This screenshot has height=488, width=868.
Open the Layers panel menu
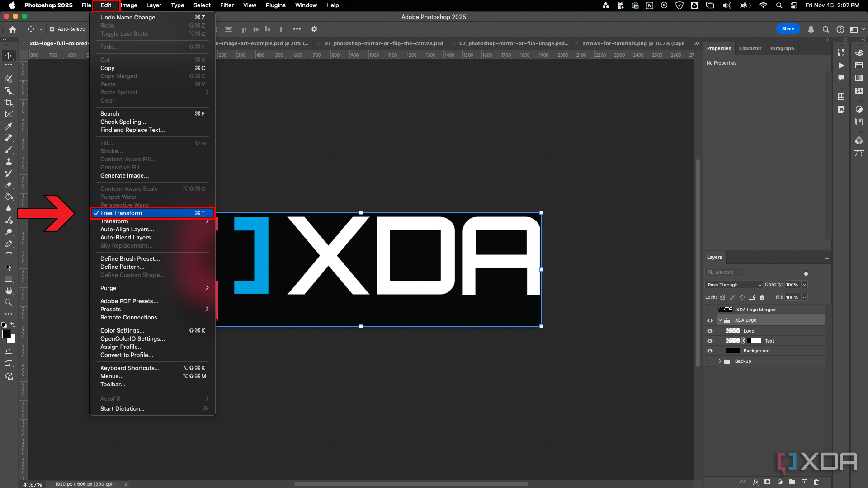[826, 258]
